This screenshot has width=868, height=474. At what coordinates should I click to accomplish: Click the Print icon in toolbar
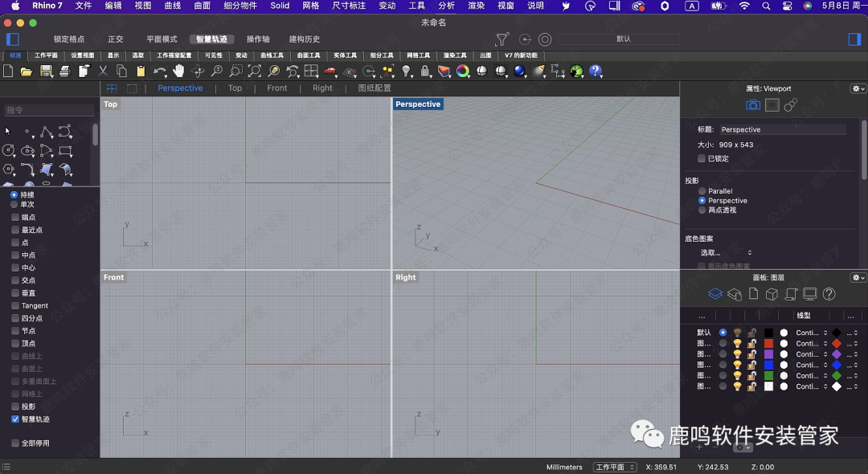pyautogui.click(x=65, y=72)
